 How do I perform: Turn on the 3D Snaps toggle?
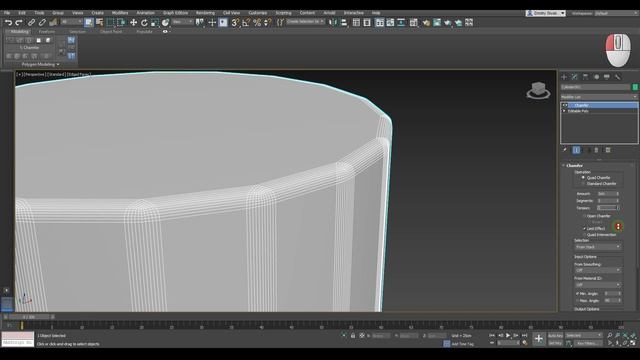click(235, 23)
